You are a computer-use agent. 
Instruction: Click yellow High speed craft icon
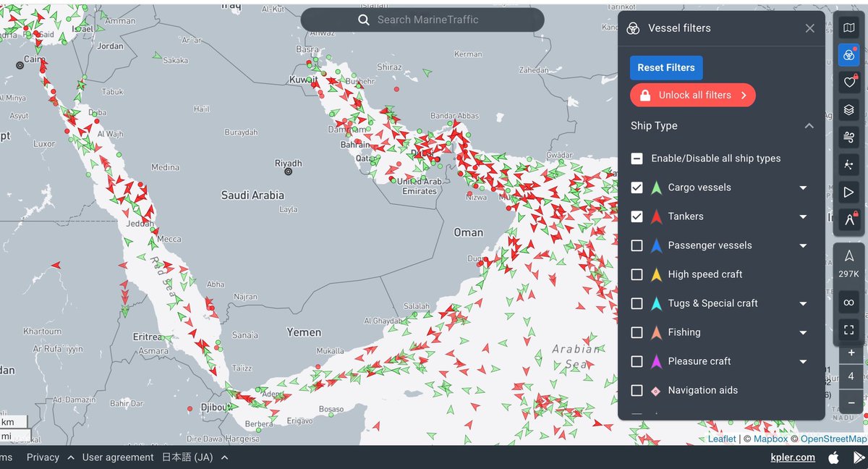pyautogui.click(x=656, y=274)
